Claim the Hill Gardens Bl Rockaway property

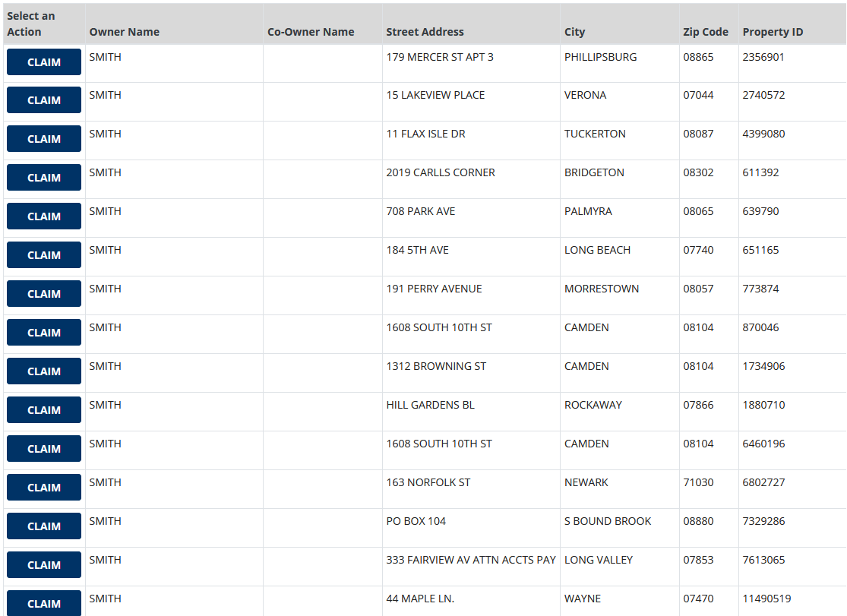44,410
